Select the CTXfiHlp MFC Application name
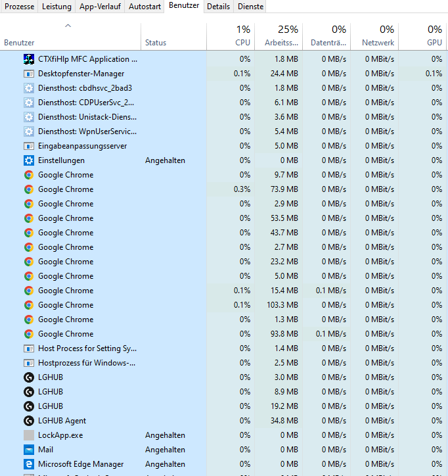Viewport: 448px width, 476px height. [87, 59]
